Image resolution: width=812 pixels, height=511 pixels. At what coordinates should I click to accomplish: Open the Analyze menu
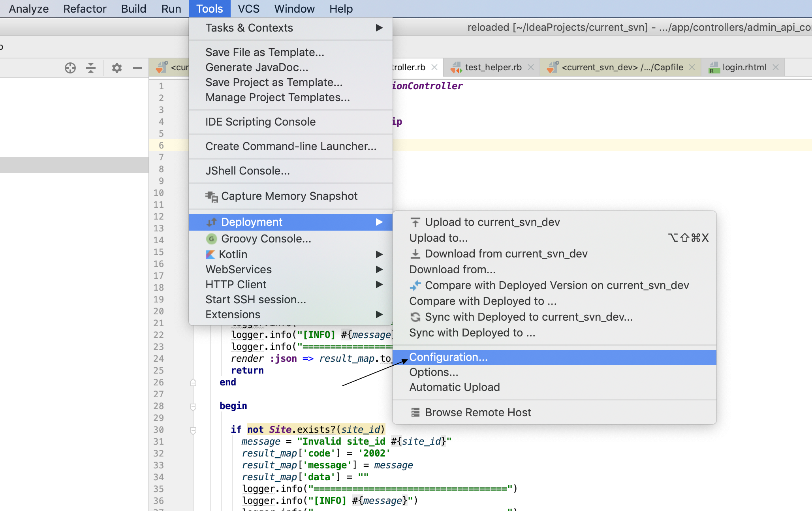click(29, 9)
